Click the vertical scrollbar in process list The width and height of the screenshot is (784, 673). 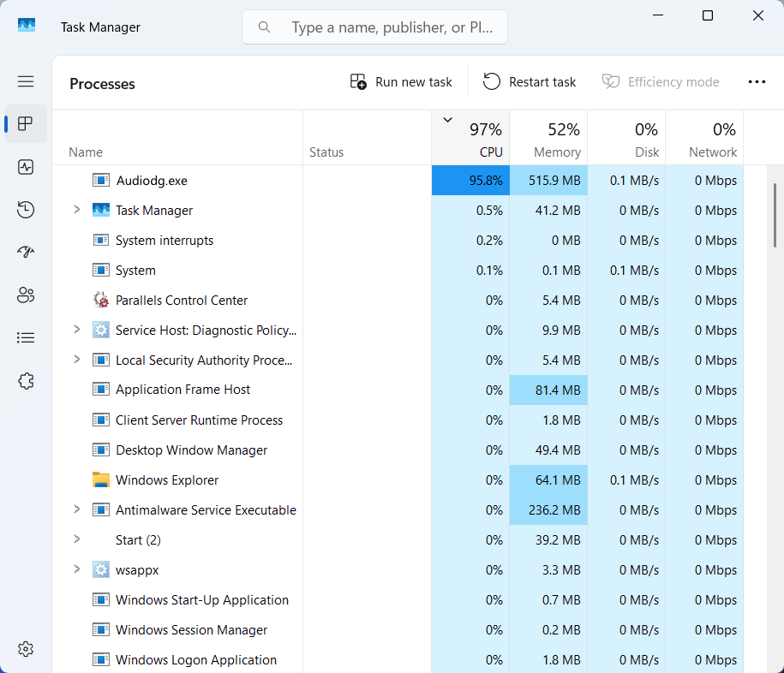(776, 216)
